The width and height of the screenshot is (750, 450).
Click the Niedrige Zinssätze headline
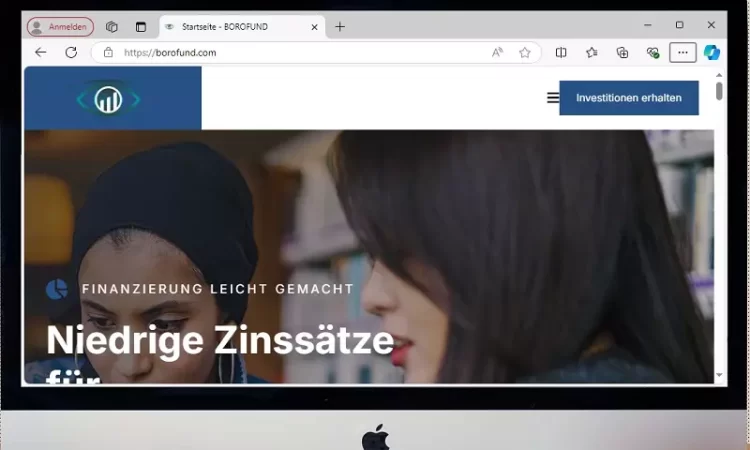pos(220,340)
